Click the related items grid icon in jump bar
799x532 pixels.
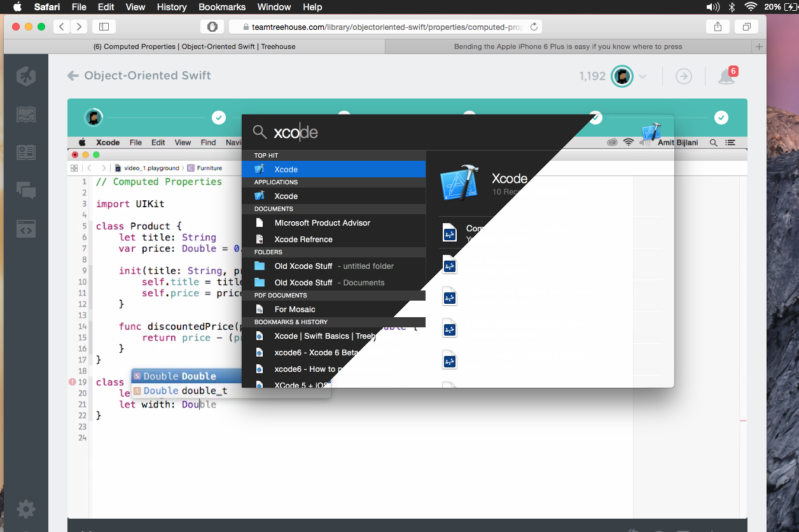(x=74, y=168)
